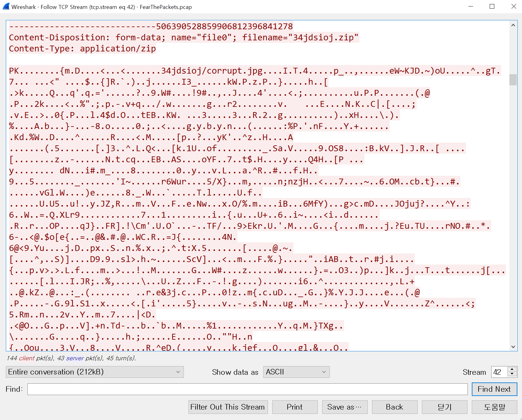Focus the Find text input field
This screenshot has height=420, width=522.
point(247,389)
